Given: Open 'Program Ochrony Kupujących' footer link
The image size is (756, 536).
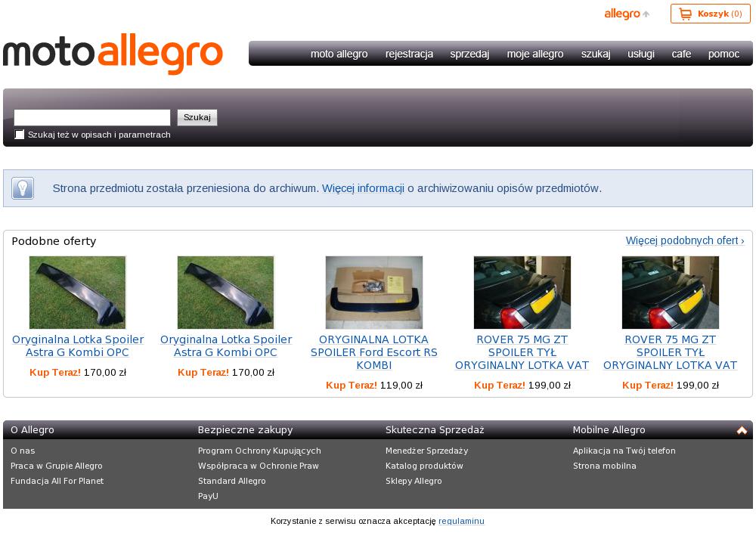Looking at the screenshot, I should [259, 451].
